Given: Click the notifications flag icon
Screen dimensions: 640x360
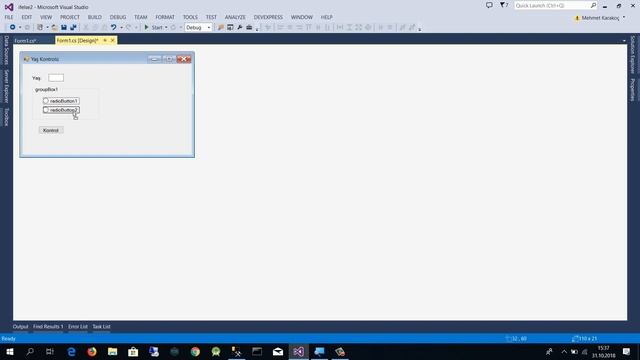Looking at the screenshot, I should click(504, 5).
